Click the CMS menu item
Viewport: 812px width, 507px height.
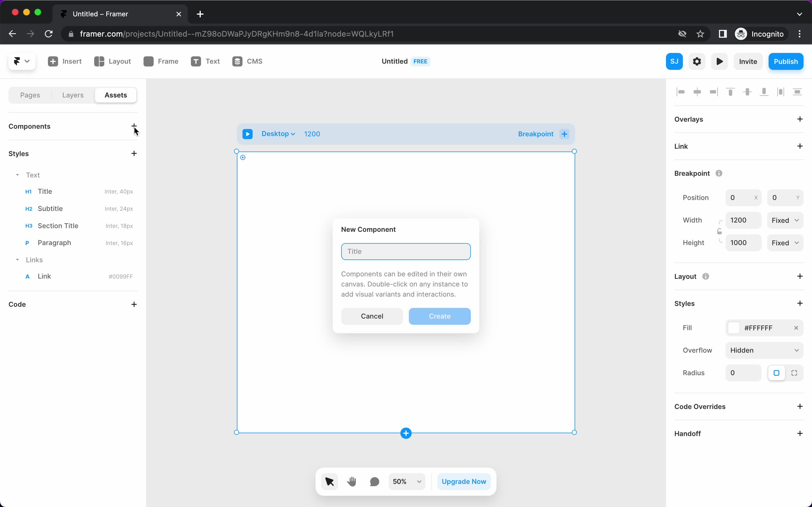(x=247, y=61)
